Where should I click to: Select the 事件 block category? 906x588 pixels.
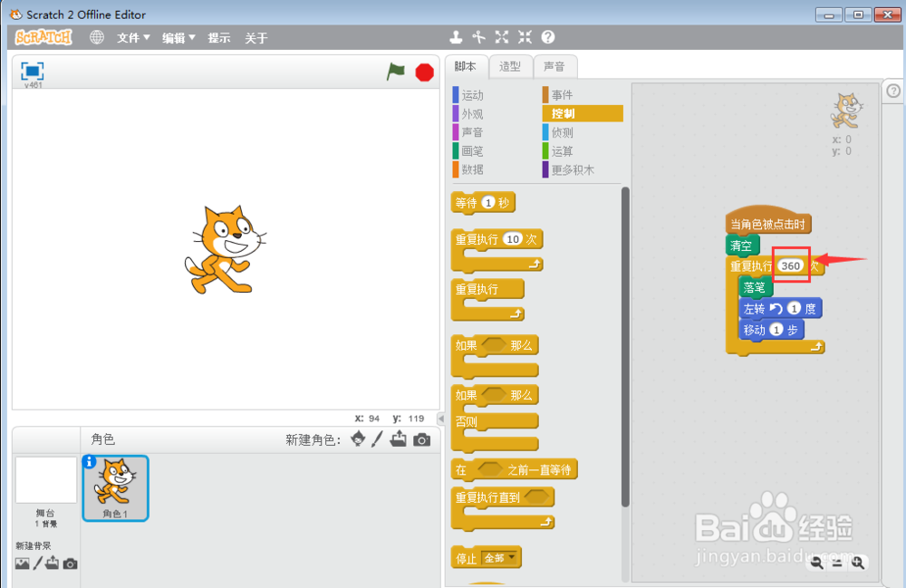coord(563,95)
